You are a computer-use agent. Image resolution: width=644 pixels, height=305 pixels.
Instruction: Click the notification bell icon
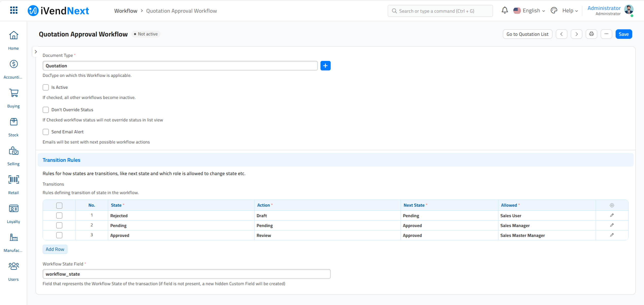(504, 11)
